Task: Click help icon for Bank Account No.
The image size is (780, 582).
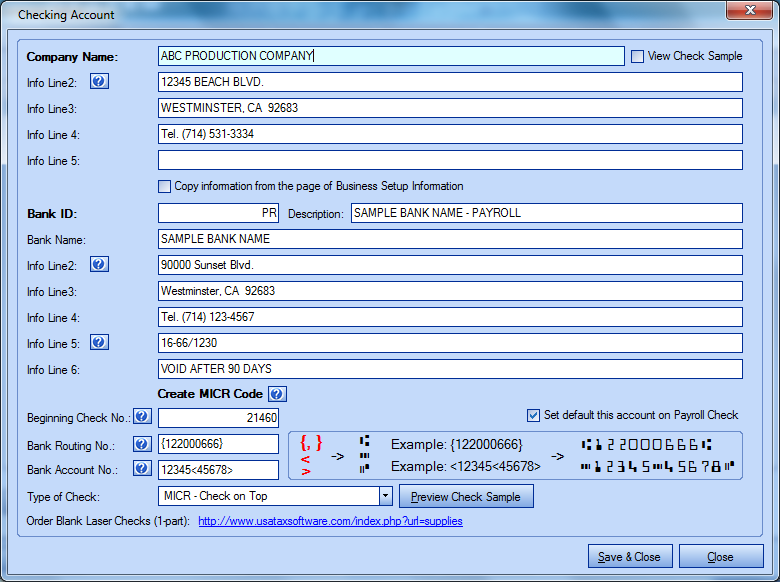Action: click(x=142, y=470)
